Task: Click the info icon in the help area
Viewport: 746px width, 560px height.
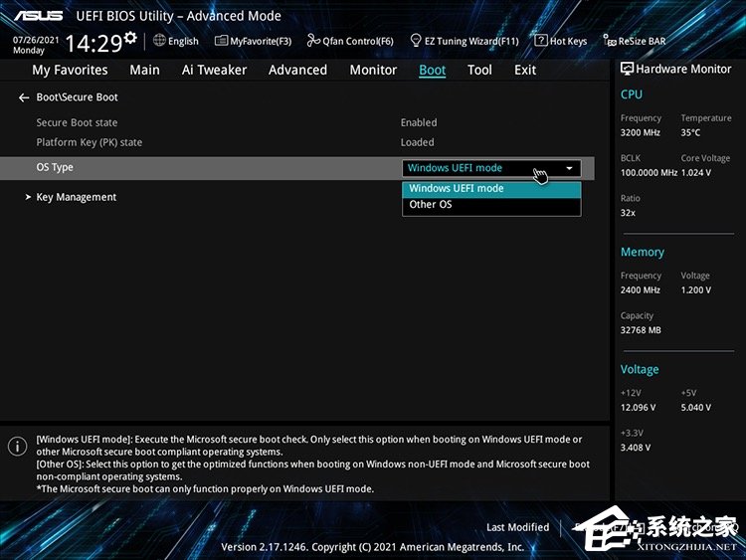Action: click(x=17, y=447)
